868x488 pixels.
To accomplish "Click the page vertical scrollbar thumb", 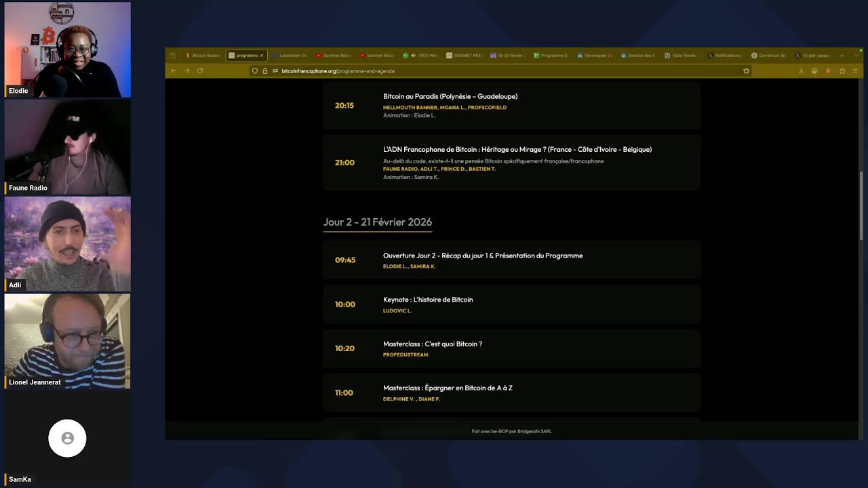I will click(x=861, y=205).
